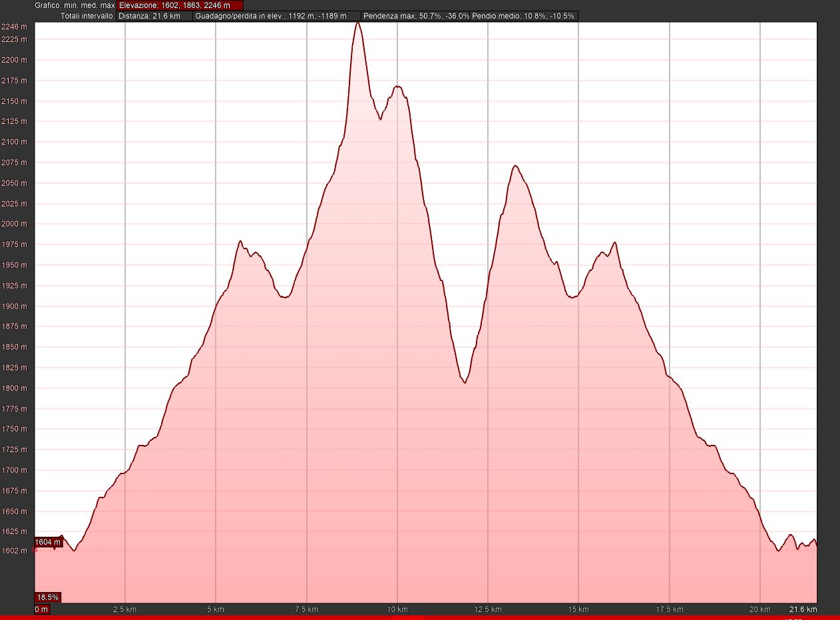This screenshot has width=840, height=620.
Task: Click the 1800 m elevation axis label
Action: (14, 388)
